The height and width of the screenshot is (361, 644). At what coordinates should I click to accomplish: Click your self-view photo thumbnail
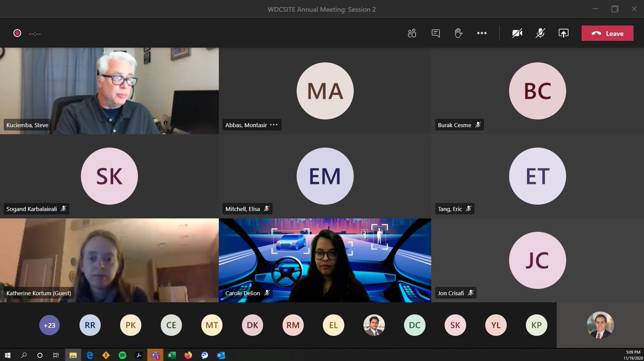click(600, 325)
